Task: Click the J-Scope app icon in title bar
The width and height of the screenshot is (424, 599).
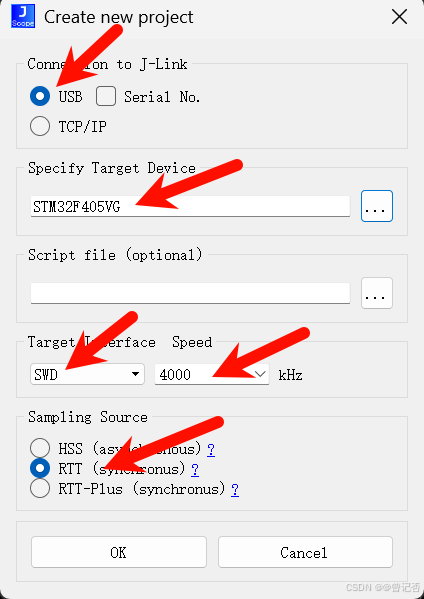Action: tap(23, 16)
